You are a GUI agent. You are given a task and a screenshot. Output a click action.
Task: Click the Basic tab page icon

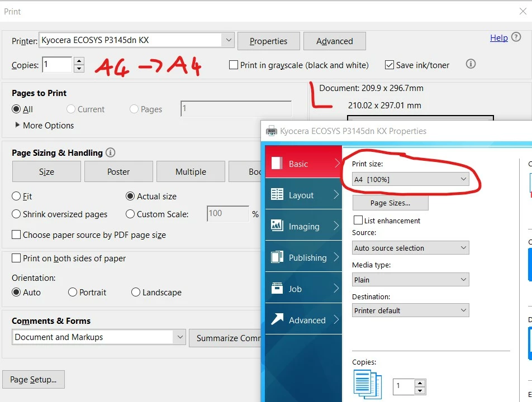pos(277,163)
